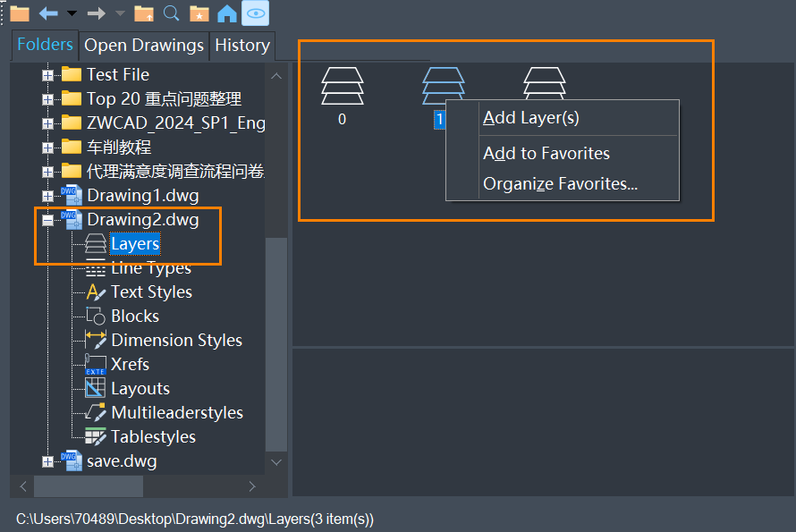Go back with the blue left arrow
Viewport: 796px width, 532px height.
48,13
